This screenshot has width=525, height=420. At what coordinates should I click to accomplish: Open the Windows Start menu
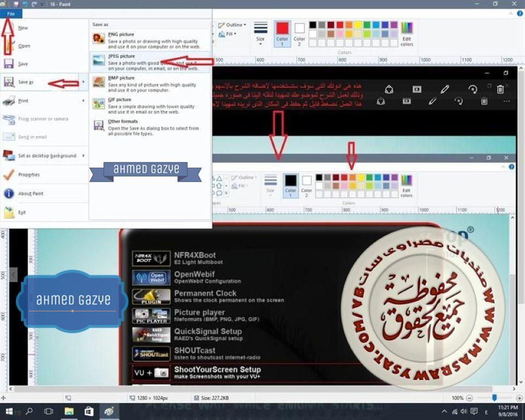pos(9,411)
